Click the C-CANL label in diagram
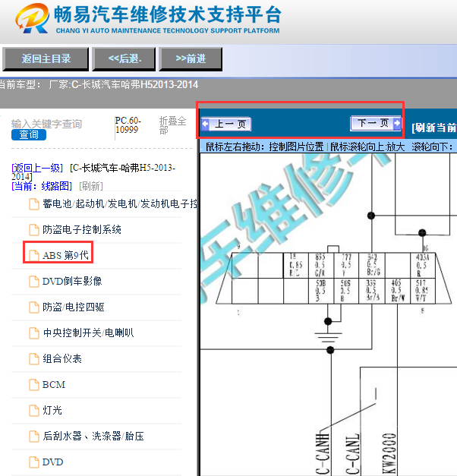 click(353, 454)
